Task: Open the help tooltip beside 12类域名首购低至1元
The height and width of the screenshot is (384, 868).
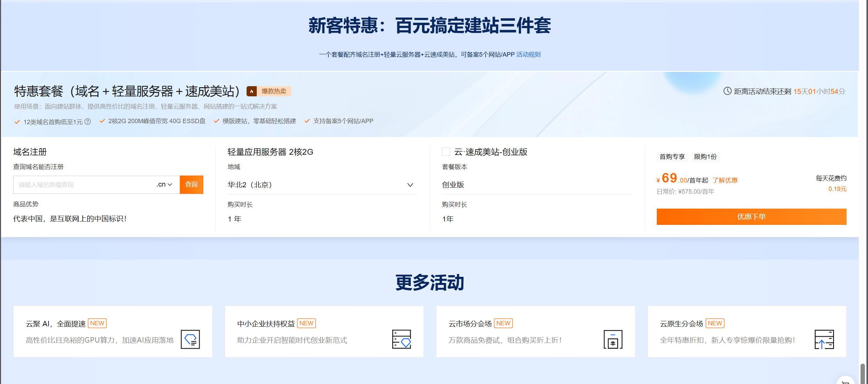Action: pyautogui.click(x=88, y=121)
